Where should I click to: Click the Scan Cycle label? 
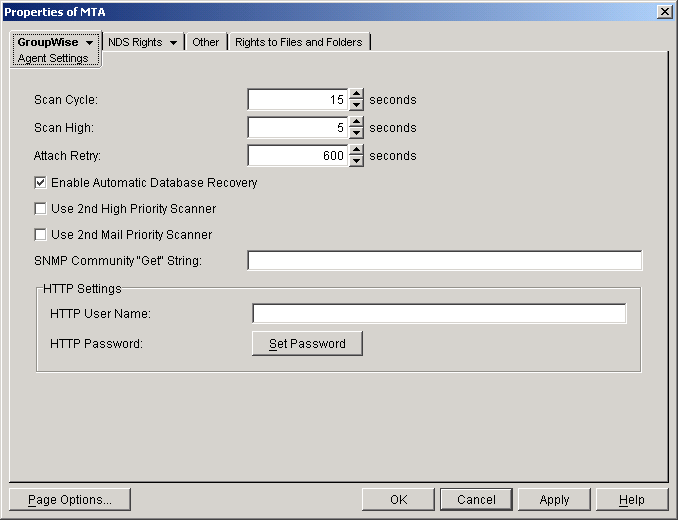tap(66, 100)
